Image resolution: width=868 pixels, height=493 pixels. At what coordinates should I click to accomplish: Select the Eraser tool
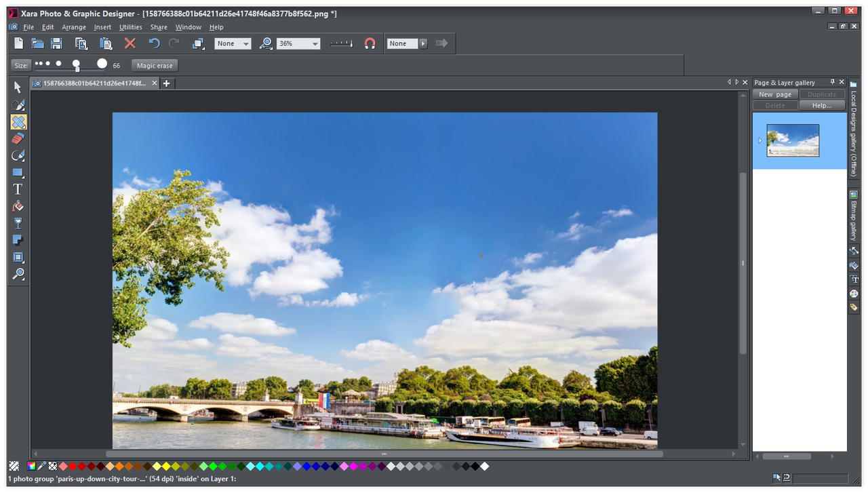[18, 139]
